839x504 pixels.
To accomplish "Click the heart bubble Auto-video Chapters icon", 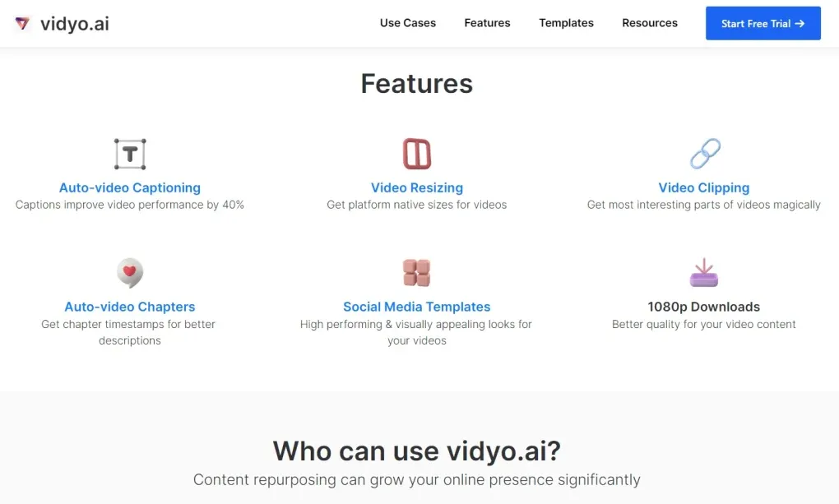I will coord(130,273).
